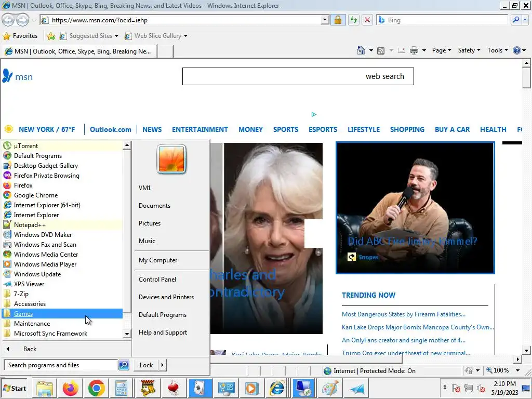
Task: Open Paint from the taskbar
Action: click(x=330, y=388)
